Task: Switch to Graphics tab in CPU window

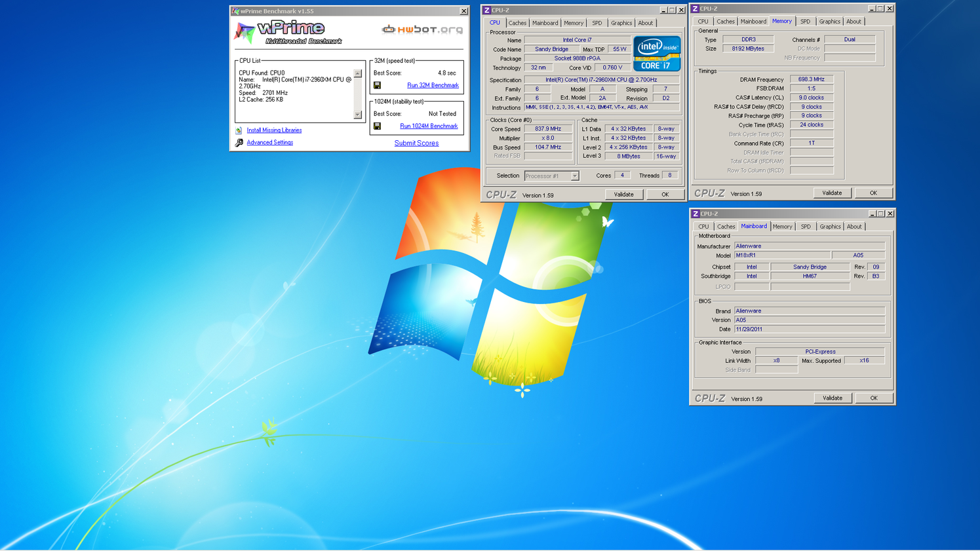Action: [x=621, y=23]
